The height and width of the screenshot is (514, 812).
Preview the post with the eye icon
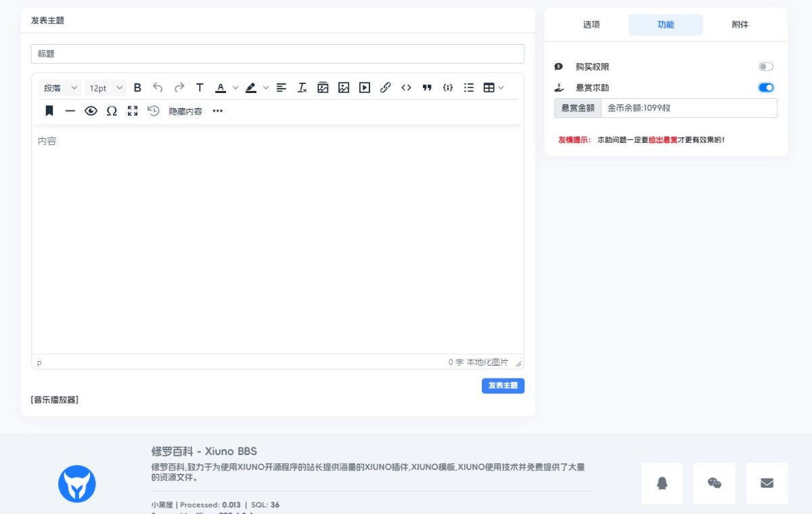tap(91, 111)
